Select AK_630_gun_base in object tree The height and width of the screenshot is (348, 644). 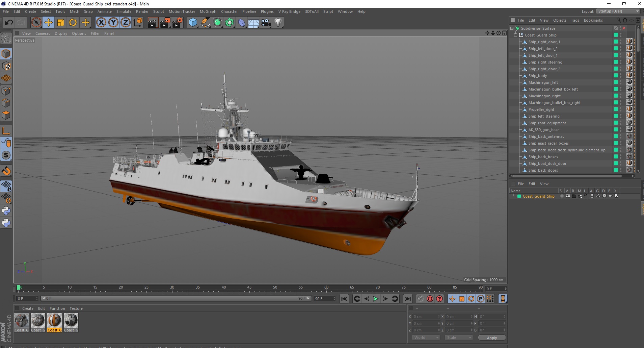(x=544, y=130)
